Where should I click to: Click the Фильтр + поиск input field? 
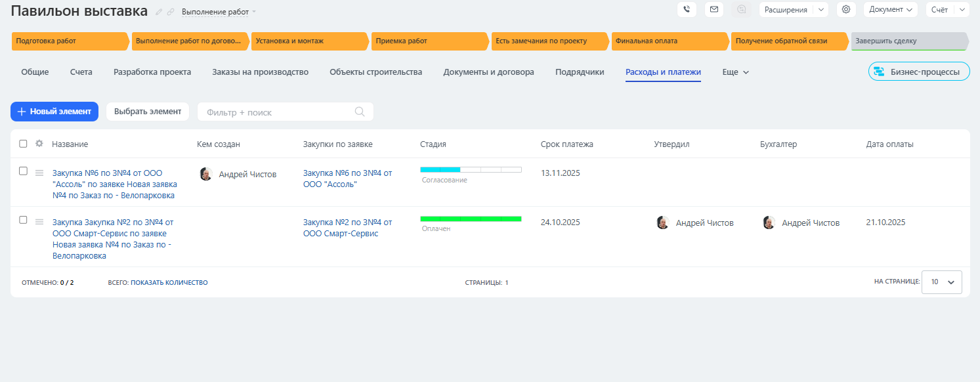[276, 112]
